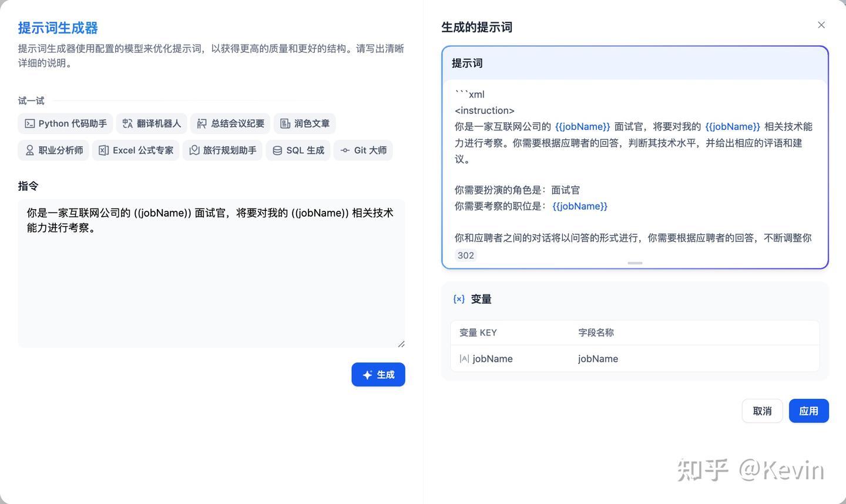This screenshot has width=846, height=504.
Task: Click the SQL 生成 database icon
Action: point(277,150)
